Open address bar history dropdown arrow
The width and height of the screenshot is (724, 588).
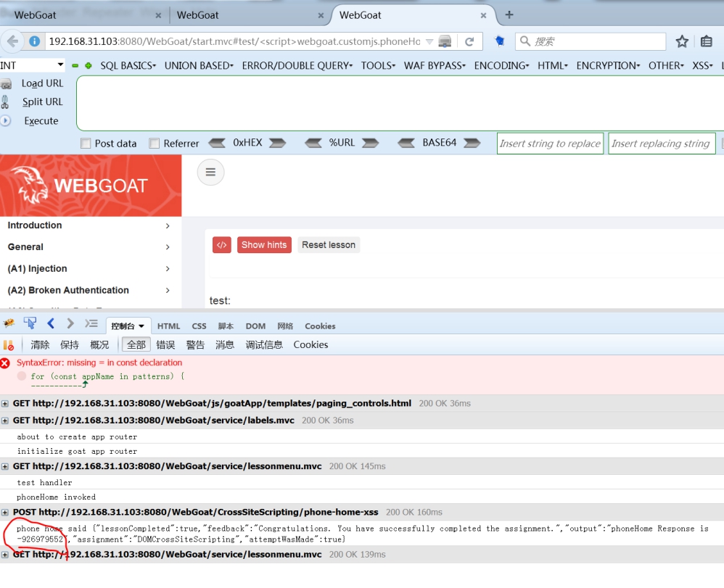point(429,42)
